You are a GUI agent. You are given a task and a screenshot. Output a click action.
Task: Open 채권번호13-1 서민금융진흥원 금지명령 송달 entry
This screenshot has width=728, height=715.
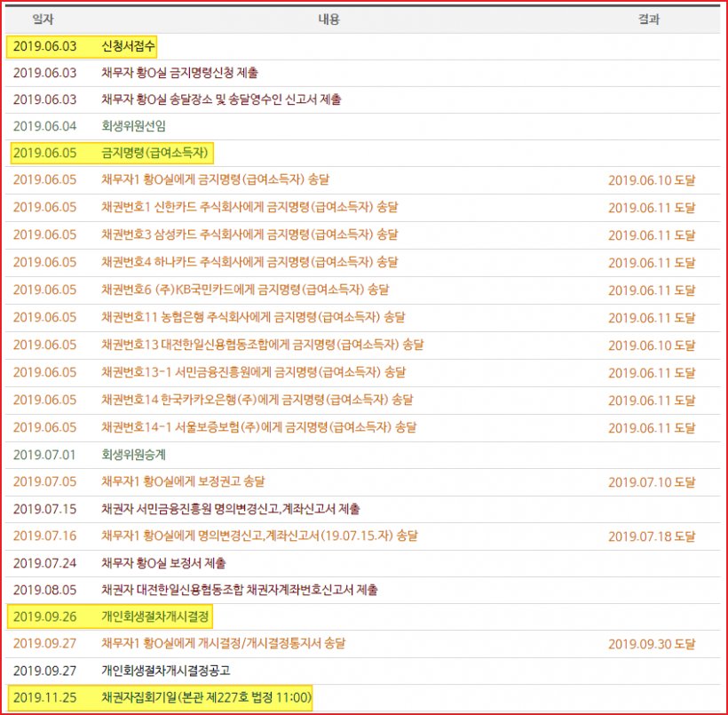(x=254, y=372)
